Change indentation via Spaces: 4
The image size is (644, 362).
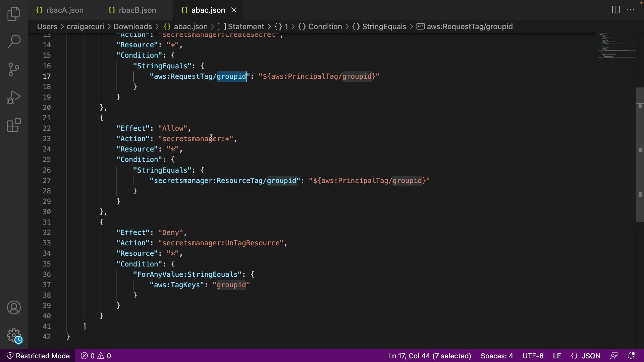click(496, 356)
